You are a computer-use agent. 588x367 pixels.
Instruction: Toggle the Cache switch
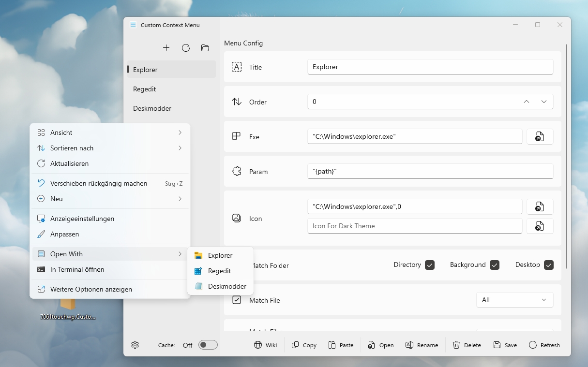[x=208, y=345]
